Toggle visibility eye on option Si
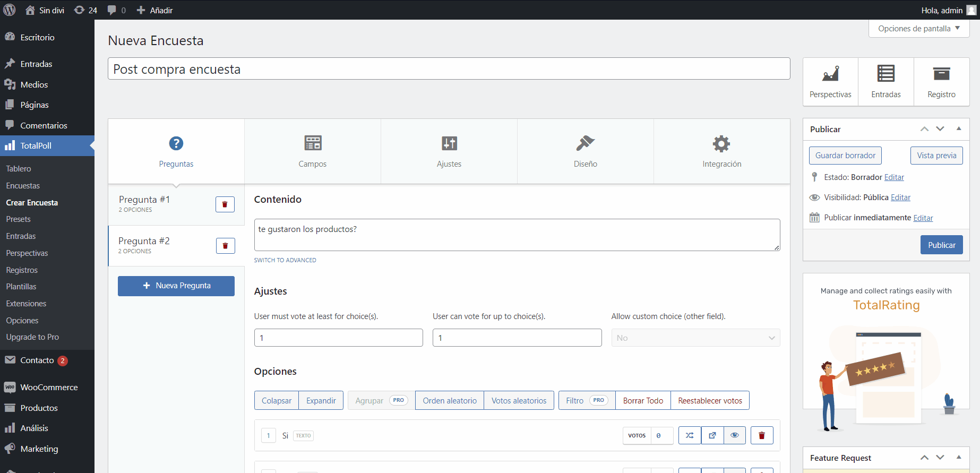The width and height of the screenshot is (980, 473). (734, 435)
